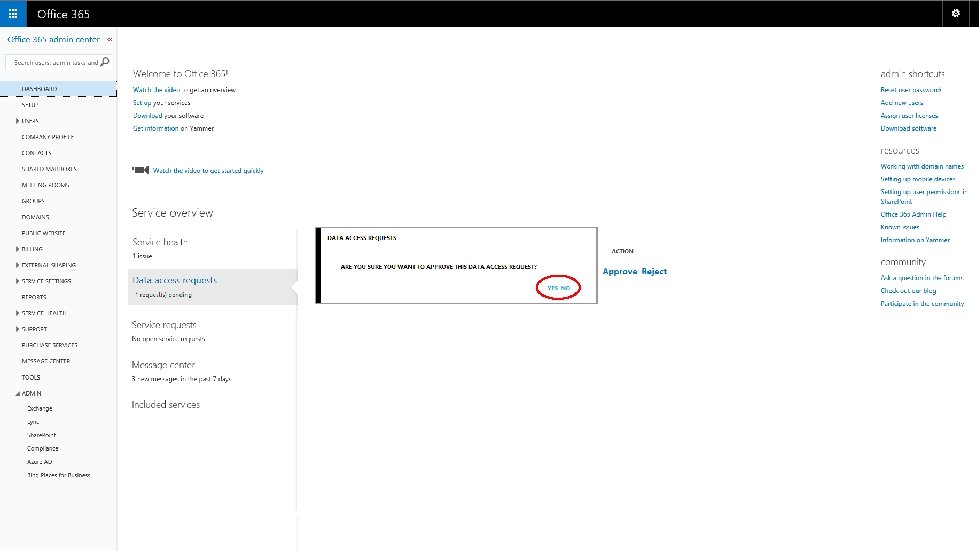Open Shared Mailboxes in navigation

point(49,169)
